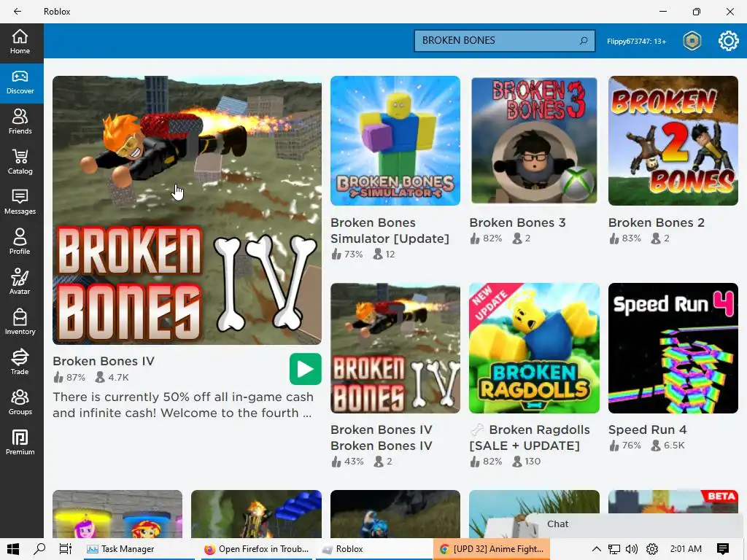The height and width of the screenshot is (560, 747).
Task: Click the Broken Bones 2 title text
Action: click(x=656, y=223)
